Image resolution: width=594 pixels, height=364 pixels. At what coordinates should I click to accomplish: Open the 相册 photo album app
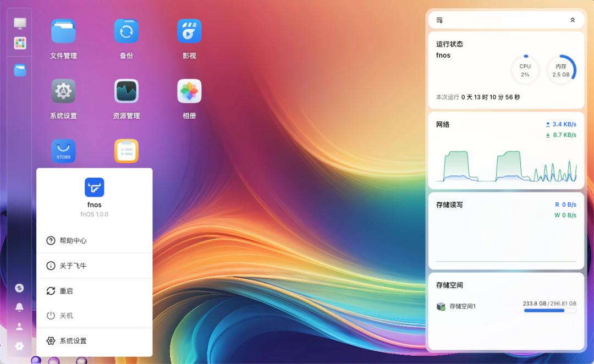click(189, 91)
